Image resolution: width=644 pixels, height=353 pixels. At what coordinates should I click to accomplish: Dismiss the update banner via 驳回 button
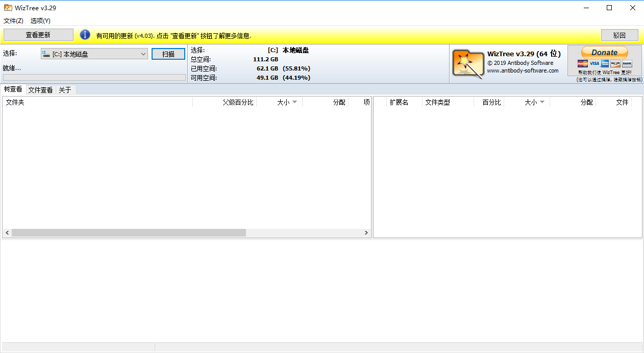pos(620,35)
